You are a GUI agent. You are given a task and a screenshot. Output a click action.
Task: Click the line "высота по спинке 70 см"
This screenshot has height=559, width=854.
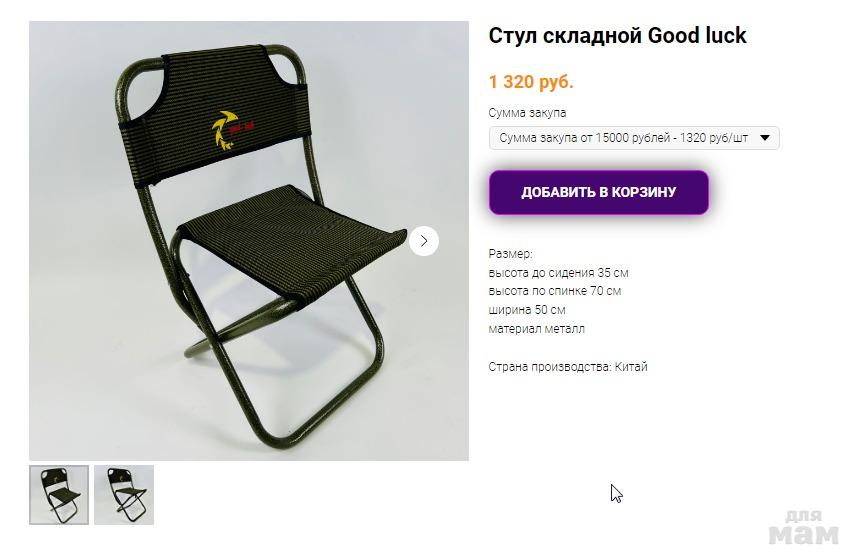(554, 291)
